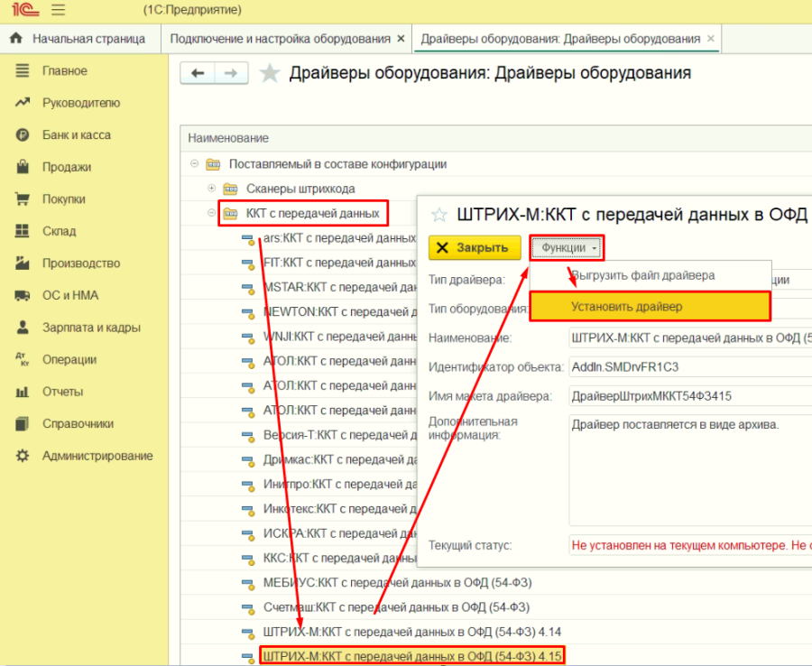Star the ШТРИХ-М driver dialog
Viewport: 812px width, 666px height.
click(x=439, y=215)
